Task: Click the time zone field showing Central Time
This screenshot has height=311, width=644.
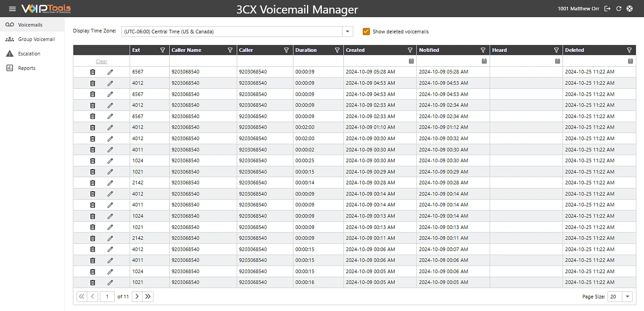Action: 232,32
